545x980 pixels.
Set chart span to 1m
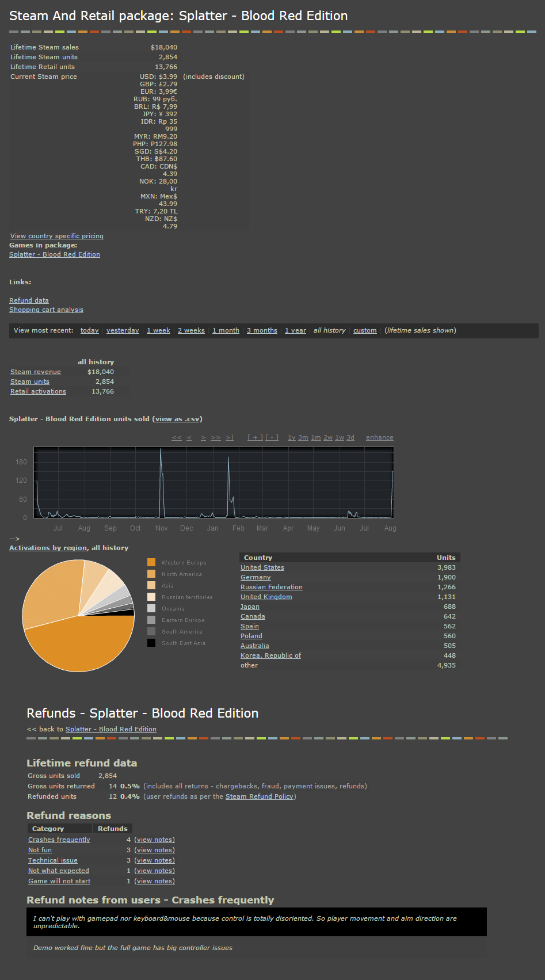click(x=316, y=437)
